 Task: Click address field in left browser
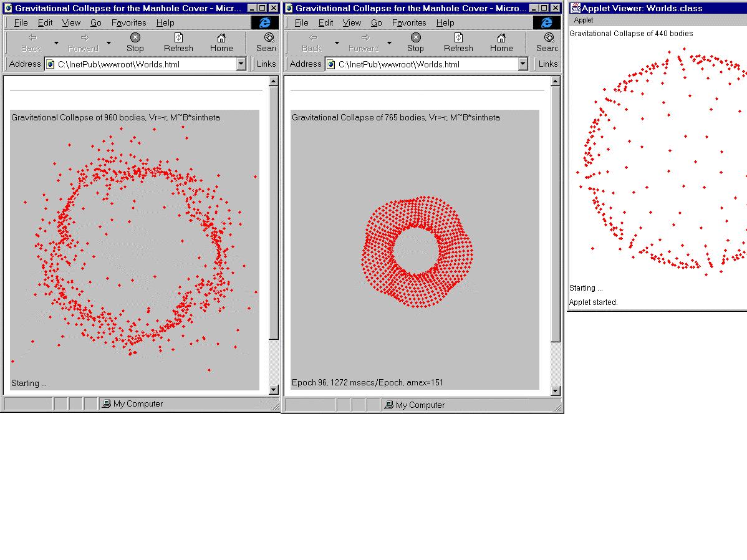(x=143, y=64)
